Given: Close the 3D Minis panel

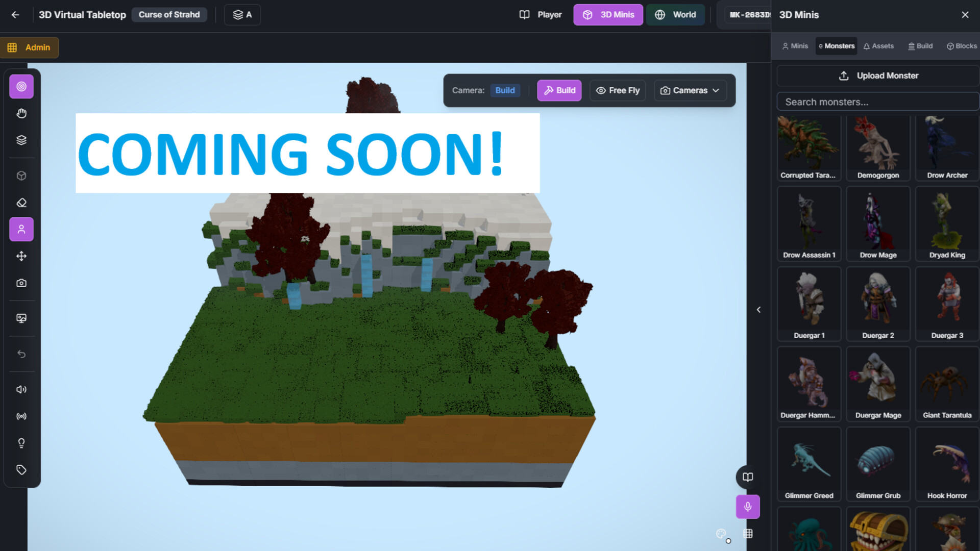Looking at the screenshot, I should (x=965, y=15).
